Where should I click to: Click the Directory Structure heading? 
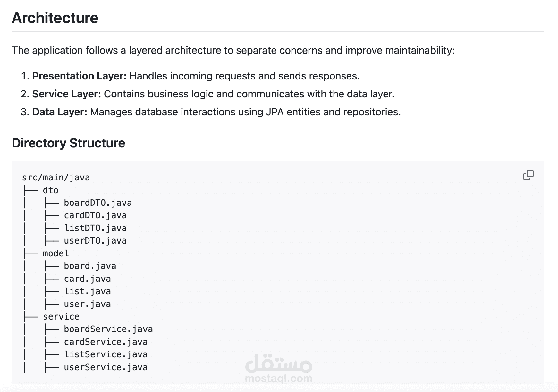68,143
